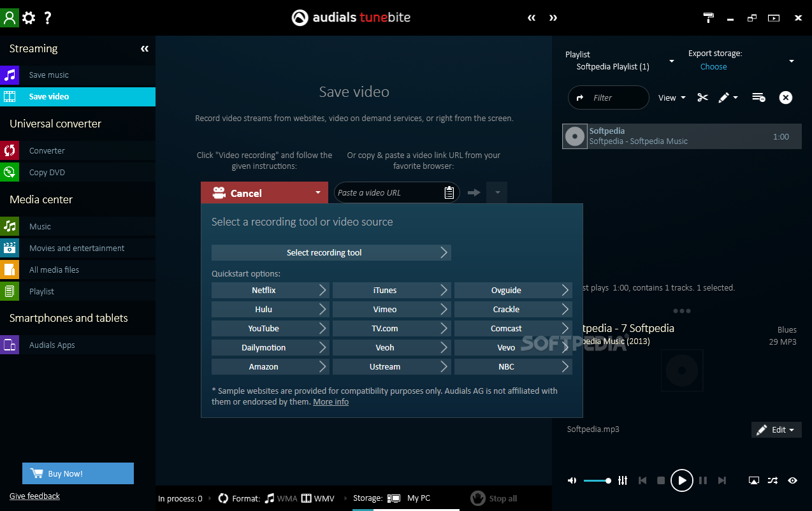Click the All media files icon
812x511 pixels.
(x=10, y=270)
